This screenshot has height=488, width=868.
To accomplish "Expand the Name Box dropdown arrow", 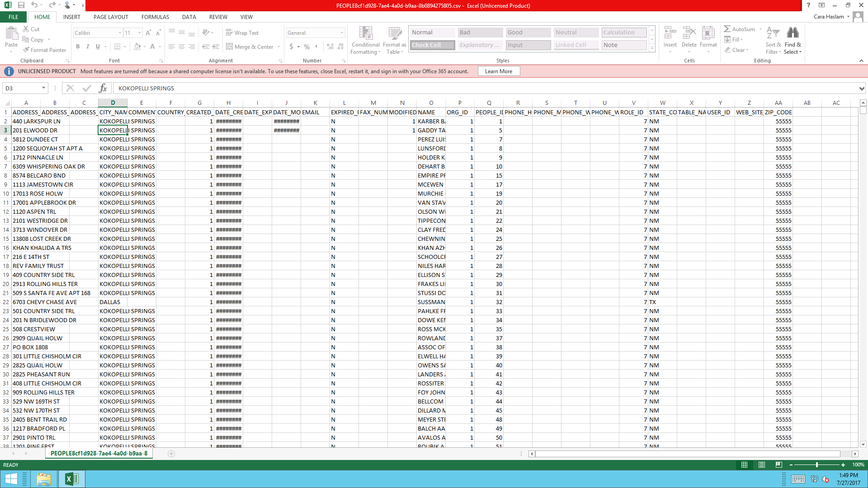I will coord(43,88).
